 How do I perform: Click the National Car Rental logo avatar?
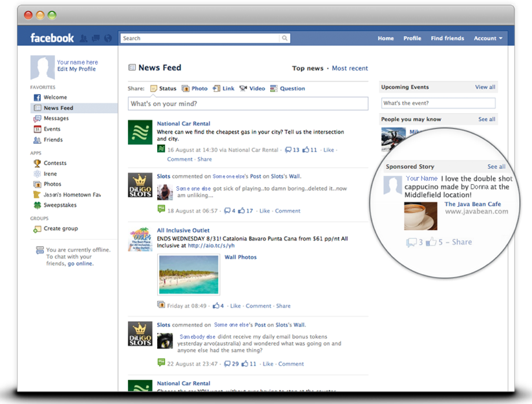tap(140, 133)
